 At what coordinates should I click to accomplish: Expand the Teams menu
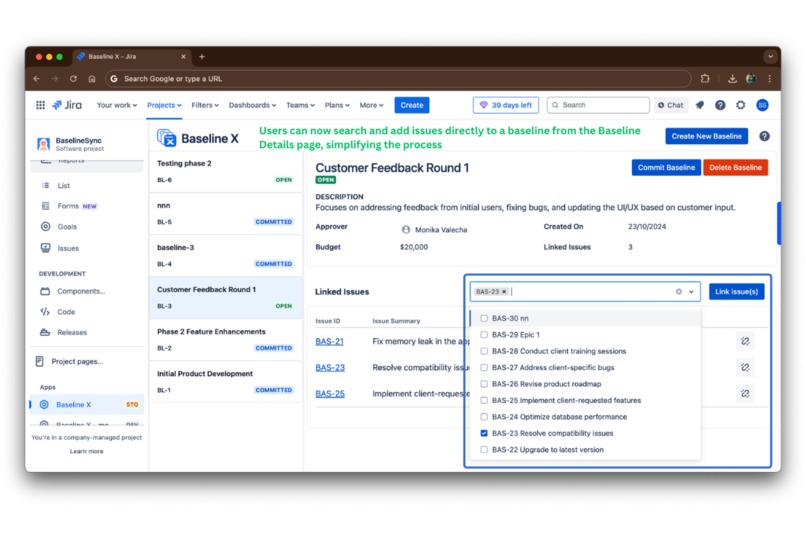(x=300, y=105)
